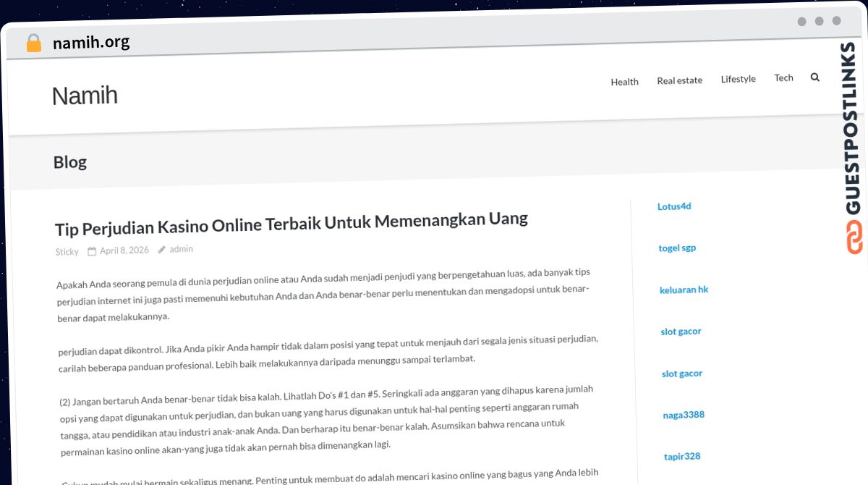Open the post title Tip Perjudian Kasino Online
Image resolution: width=868 pixels, height=485 pixels.
tap(292, 223)
